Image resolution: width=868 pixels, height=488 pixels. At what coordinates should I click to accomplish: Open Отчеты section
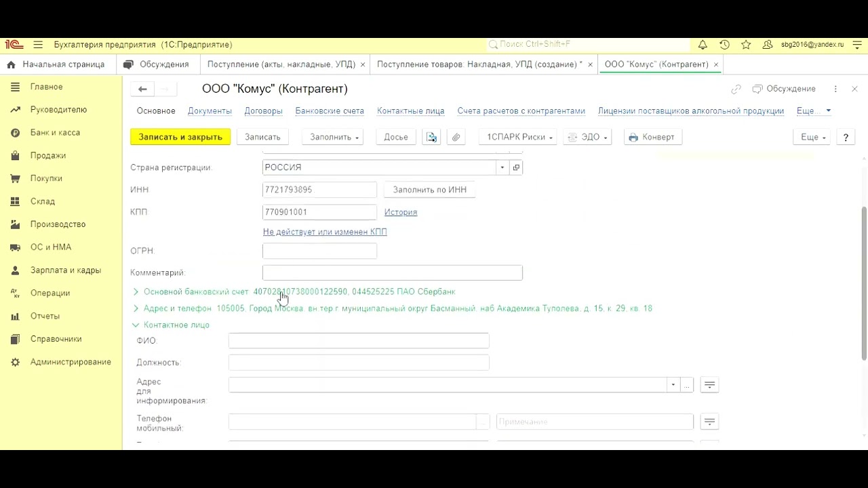tap(45, 316)
